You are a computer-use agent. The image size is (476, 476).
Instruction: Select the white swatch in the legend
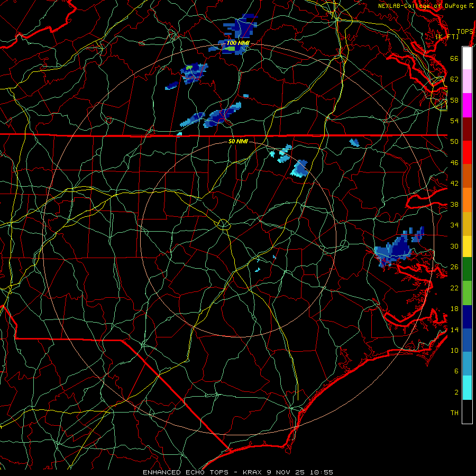467,58
